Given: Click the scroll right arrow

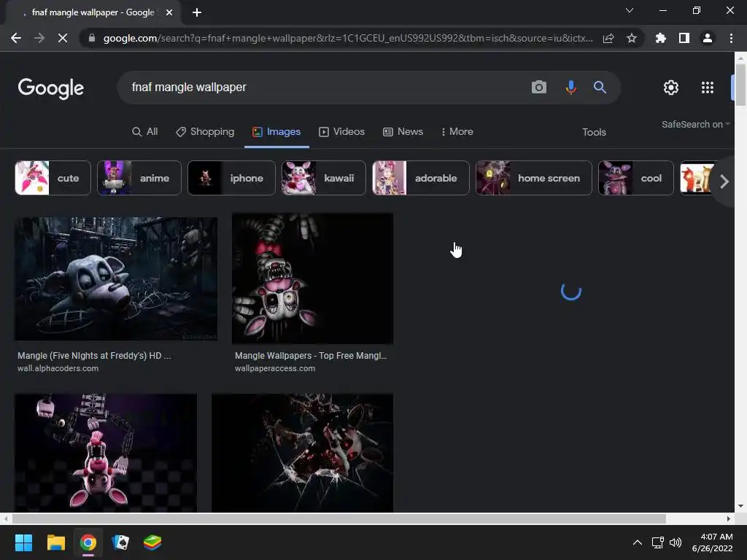Looking at the screenshot, I should (x=729, y=518).
